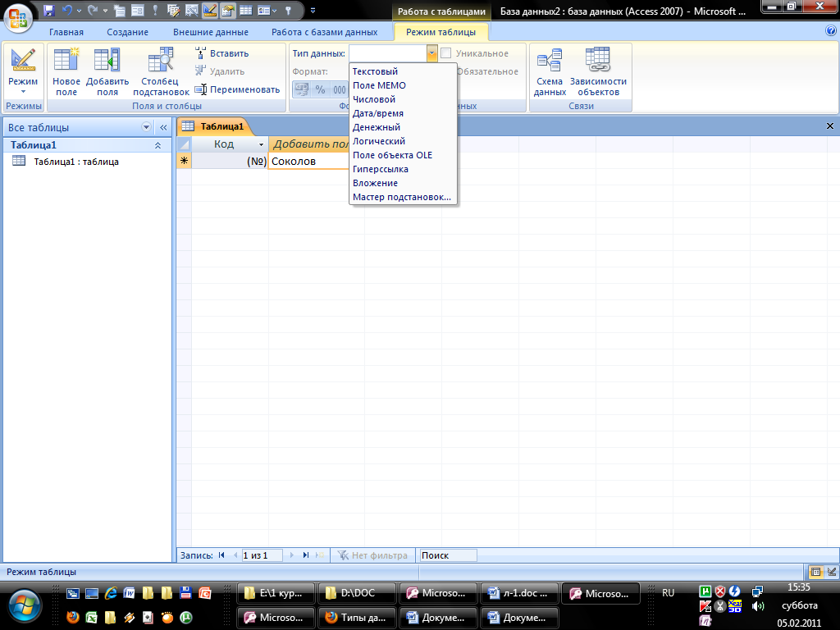Save using the quick access floppy icon

[48, 10]
